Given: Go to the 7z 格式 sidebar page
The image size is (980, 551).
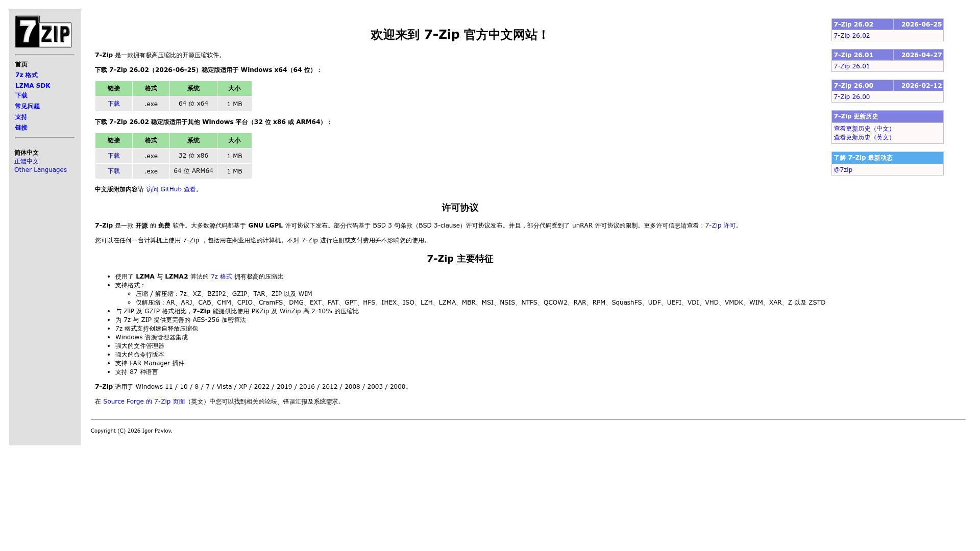Looking at the screenshot, I should coord(27,75).
